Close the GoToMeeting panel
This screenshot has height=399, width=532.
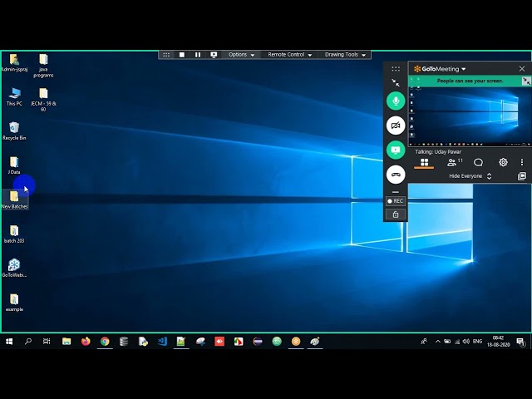point(522,69)
